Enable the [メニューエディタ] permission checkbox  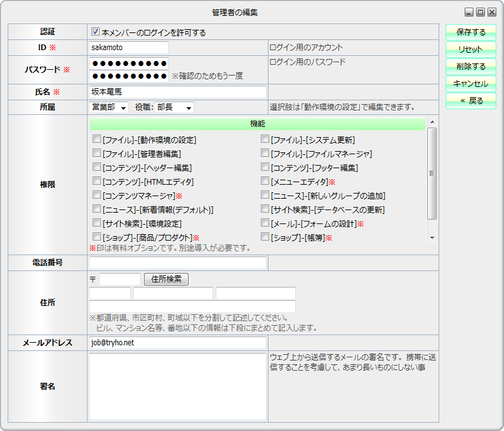coord(265,182)
